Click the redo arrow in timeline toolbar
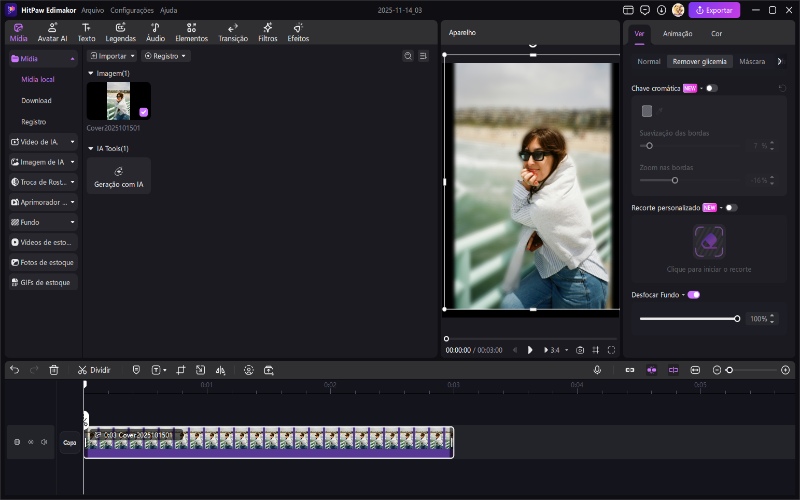 tap(34, 370)
